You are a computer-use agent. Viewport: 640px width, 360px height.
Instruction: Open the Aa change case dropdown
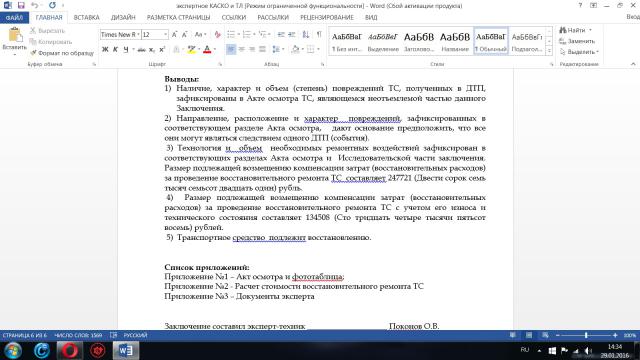coord(200,35)
